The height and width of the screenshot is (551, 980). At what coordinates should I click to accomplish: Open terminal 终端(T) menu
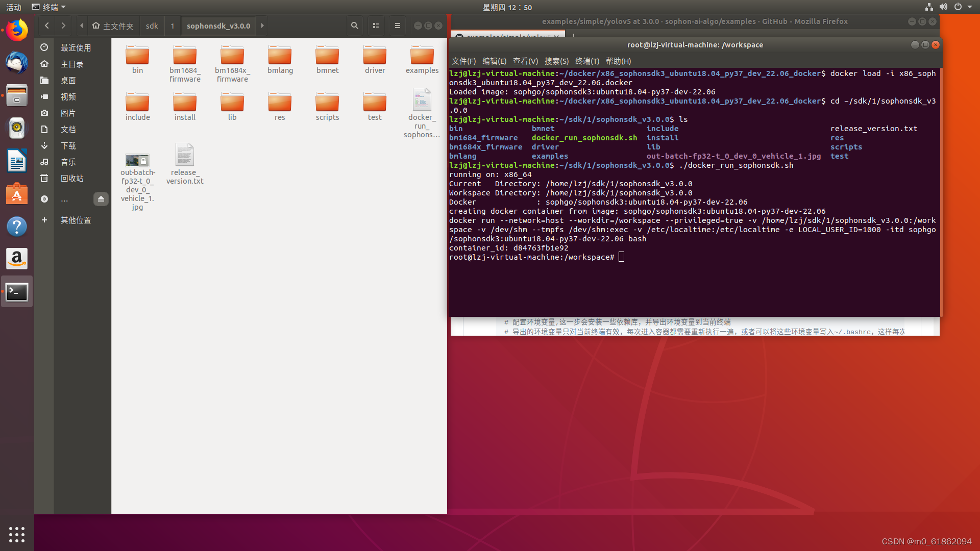coord(587,61)
